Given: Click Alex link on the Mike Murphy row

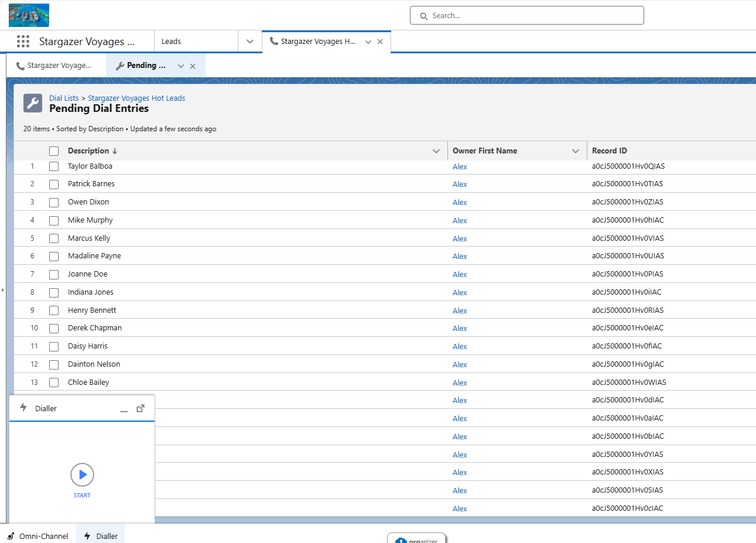Looking at the screenshot, I should click(x=460, y=220).
